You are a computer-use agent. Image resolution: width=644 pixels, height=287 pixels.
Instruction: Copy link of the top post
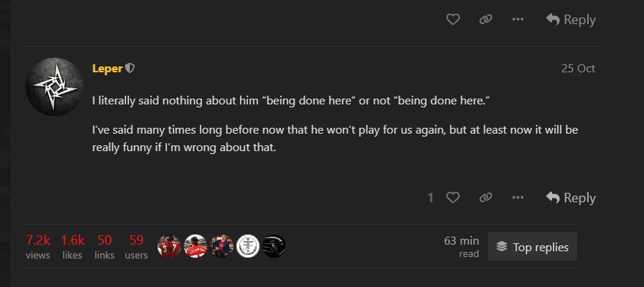coord(486,19)
